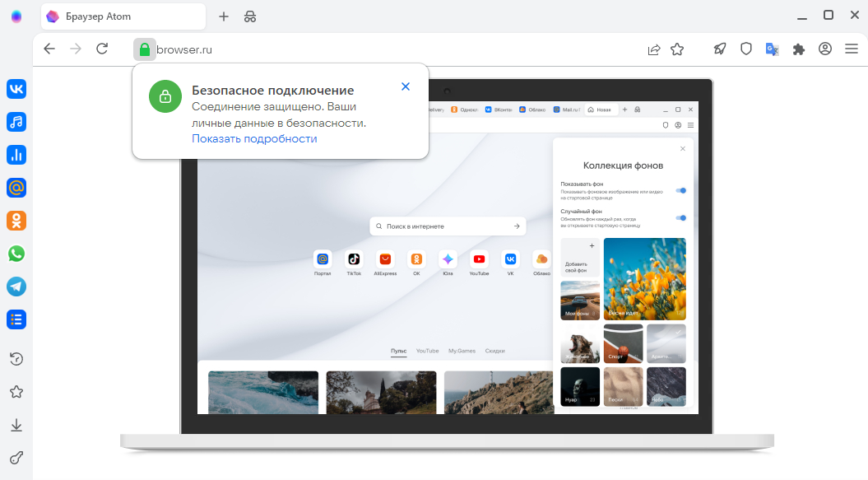This screenshot has width=868, height=480.
Task: Open Telegram from the left sidebar
Action: coord(16,287)
